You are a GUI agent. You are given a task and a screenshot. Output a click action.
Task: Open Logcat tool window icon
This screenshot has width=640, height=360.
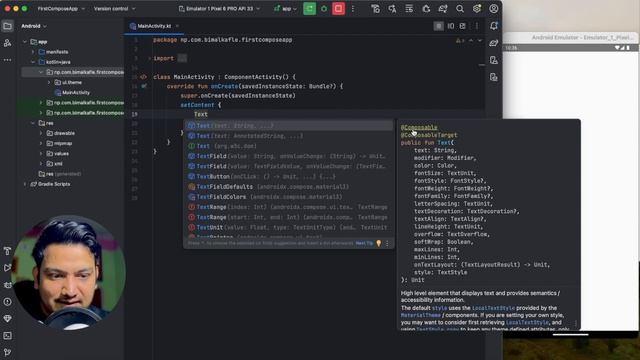[7, 285]
